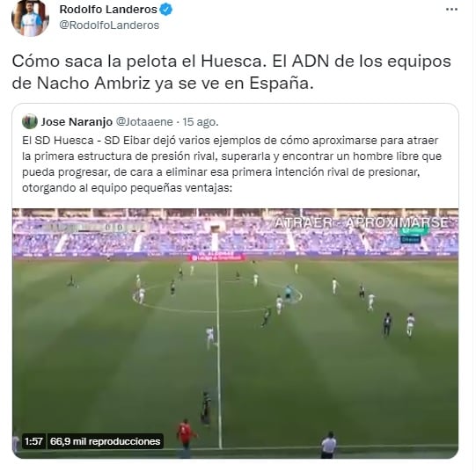This screenshot has height=472, width=476.
Task: Click the red advertising board at midfield
Action: click(x=217, y=258)
